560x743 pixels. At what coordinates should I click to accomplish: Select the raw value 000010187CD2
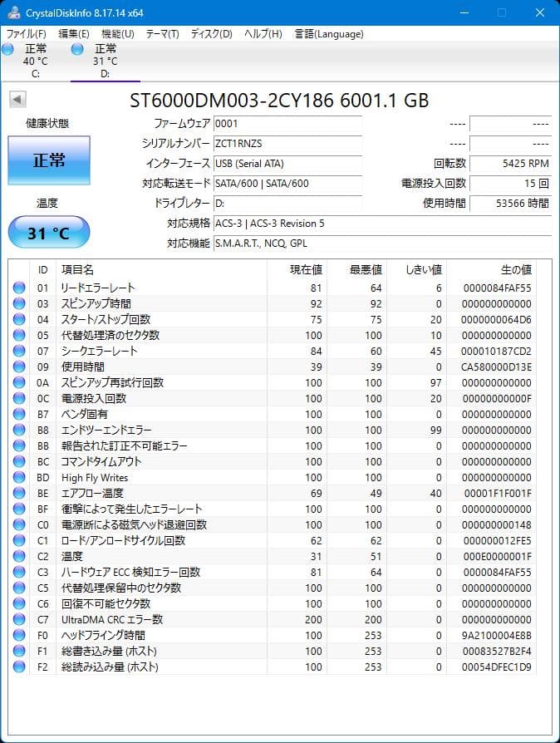pos(496,351)
